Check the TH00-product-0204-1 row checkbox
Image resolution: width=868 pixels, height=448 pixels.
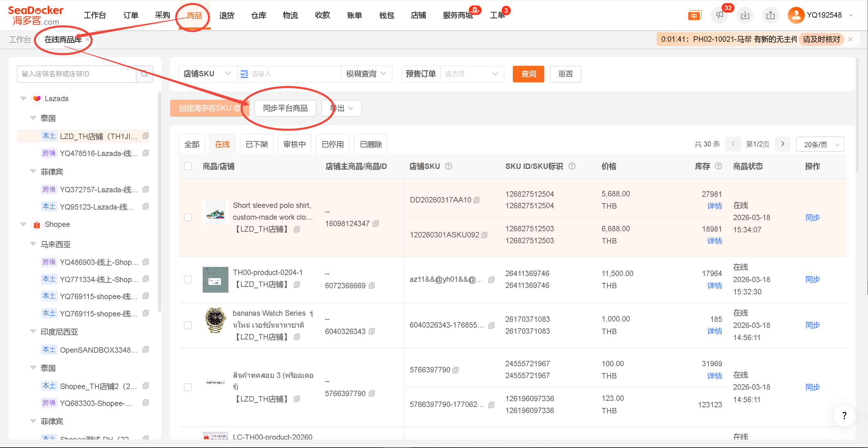(x=188, y=279)
